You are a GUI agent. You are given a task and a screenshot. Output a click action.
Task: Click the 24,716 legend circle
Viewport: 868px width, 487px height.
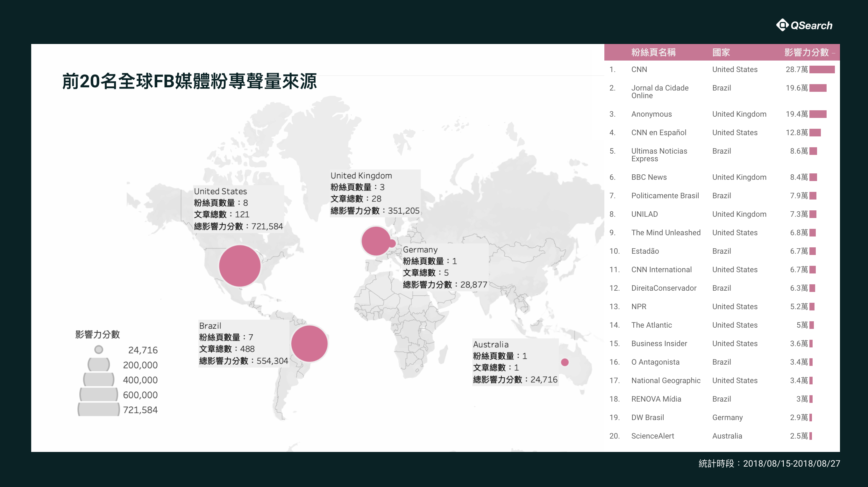pos(98,349)
